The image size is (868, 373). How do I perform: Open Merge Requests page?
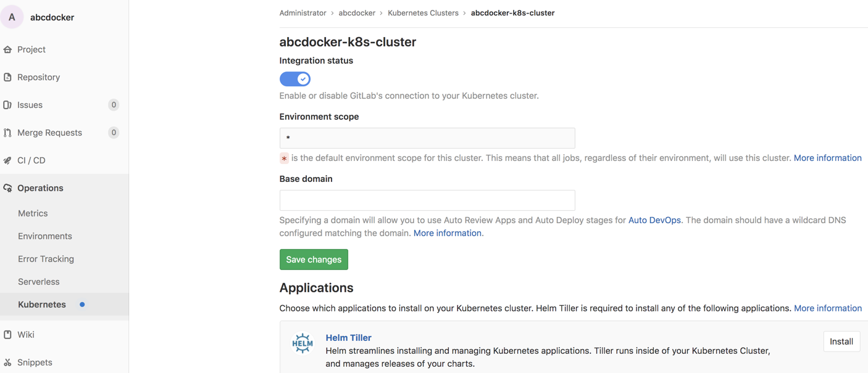click(49, 133)
